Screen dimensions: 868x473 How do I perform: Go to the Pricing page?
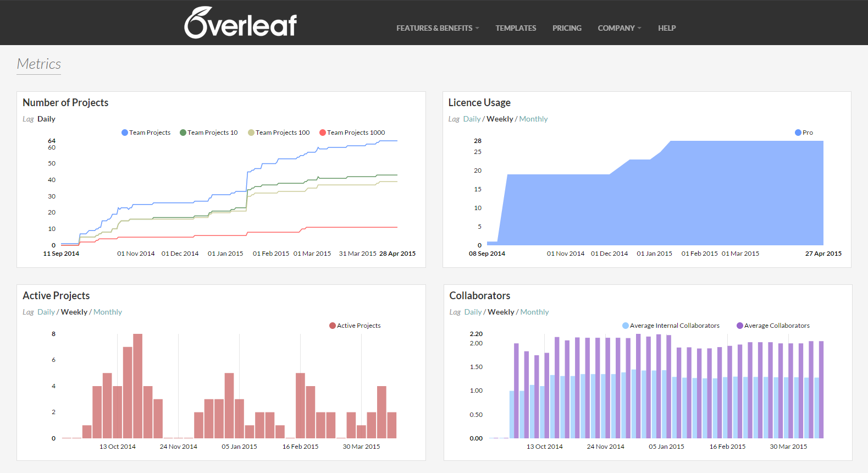point(567,28)
